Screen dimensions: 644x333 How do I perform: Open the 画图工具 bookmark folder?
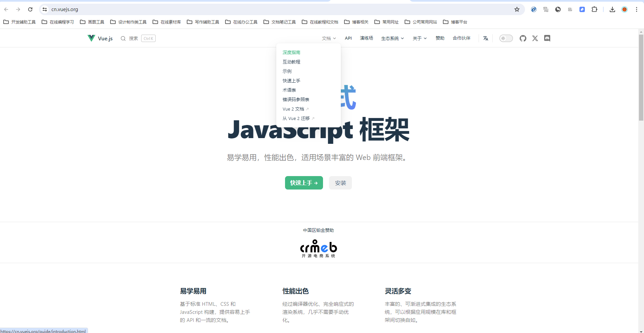click(x=92, y=22)
